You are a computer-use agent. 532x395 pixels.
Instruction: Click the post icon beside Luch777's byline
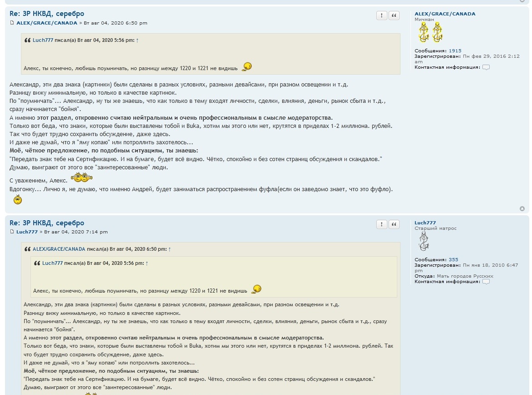(x=12, y=232)
